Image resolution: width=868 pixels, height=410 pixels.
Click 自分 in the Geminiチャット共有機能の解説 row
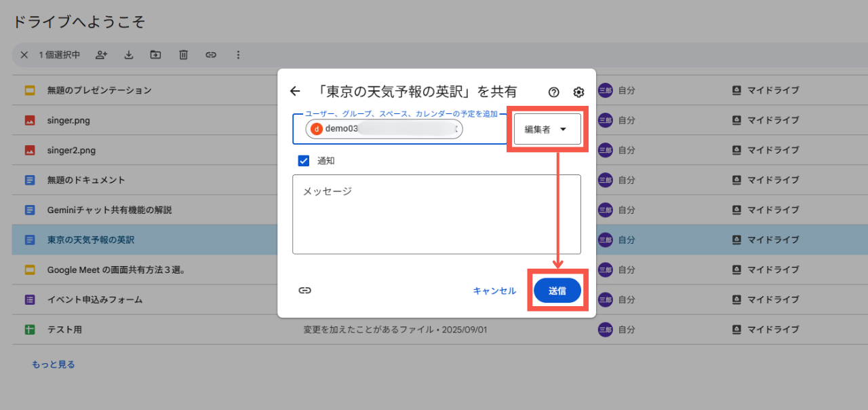coord(627,210)
